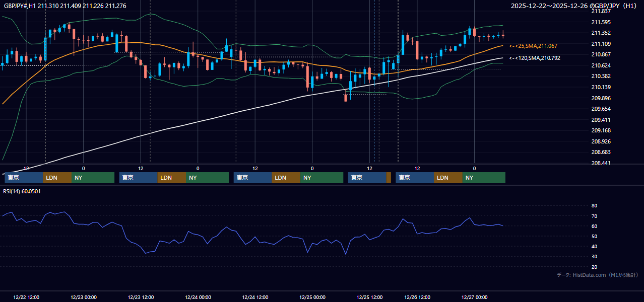This screenshot has height=302, width=644.
Task: Click the last day's LDN session block
Action: click(x=448, y=178)
